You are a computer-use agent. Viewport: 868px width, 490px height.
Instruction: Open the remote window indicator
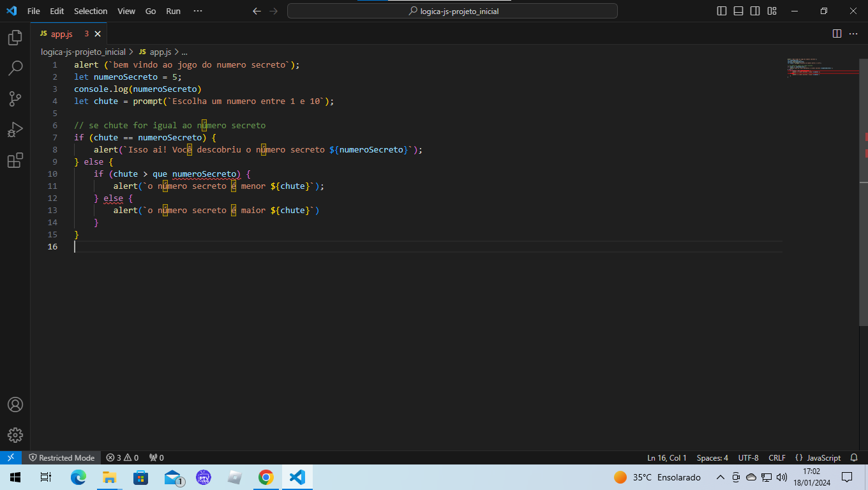pos(11,457)
